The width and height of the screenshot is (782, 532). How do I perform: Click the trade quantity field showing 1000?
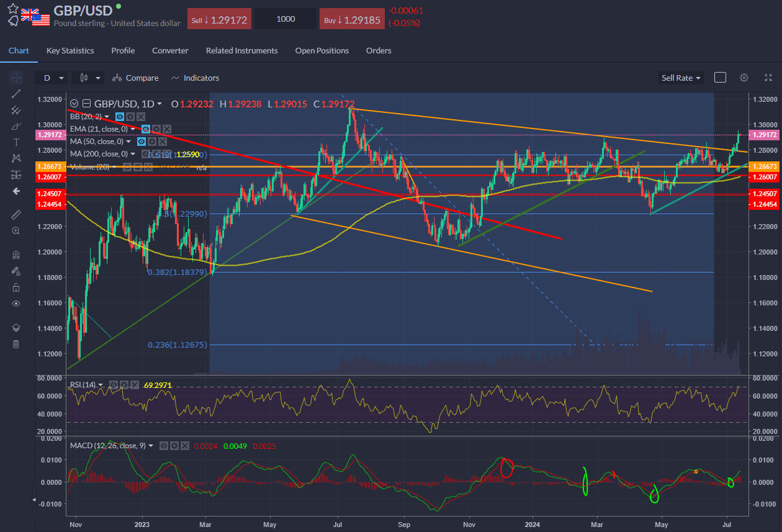tap(285, 19)
